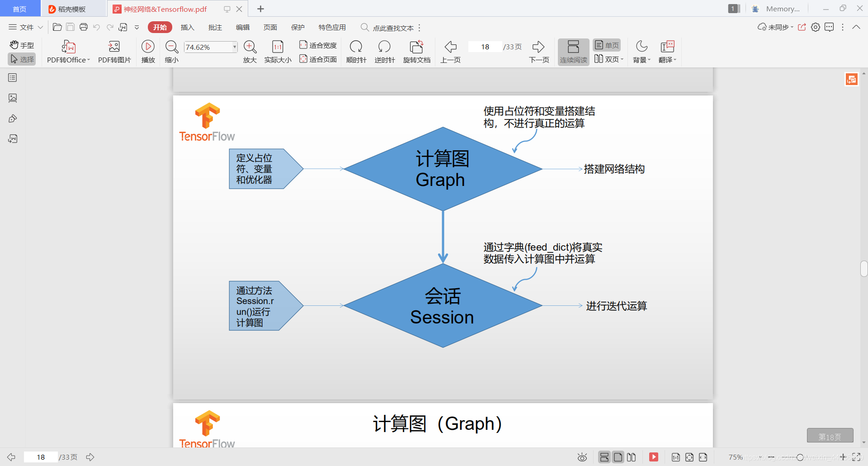
Task: Toggle status bar continuous reading icon
Action: 604,457
